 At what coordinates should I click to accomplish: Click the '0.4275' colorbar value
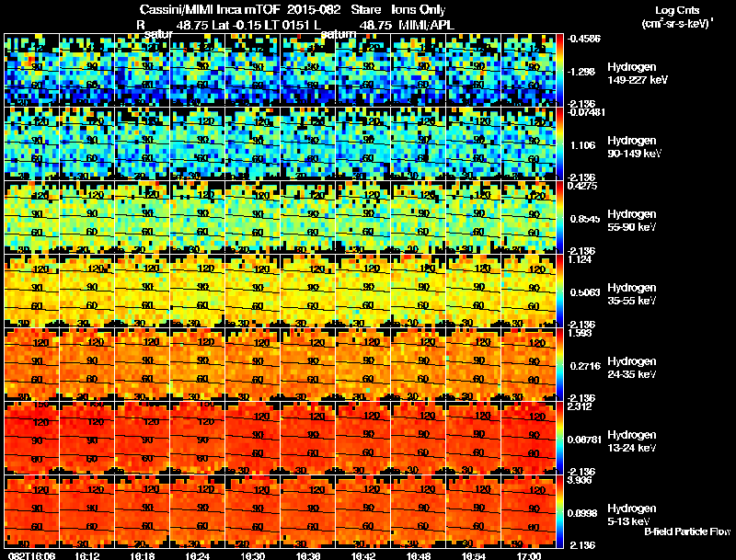click(582, 186)
